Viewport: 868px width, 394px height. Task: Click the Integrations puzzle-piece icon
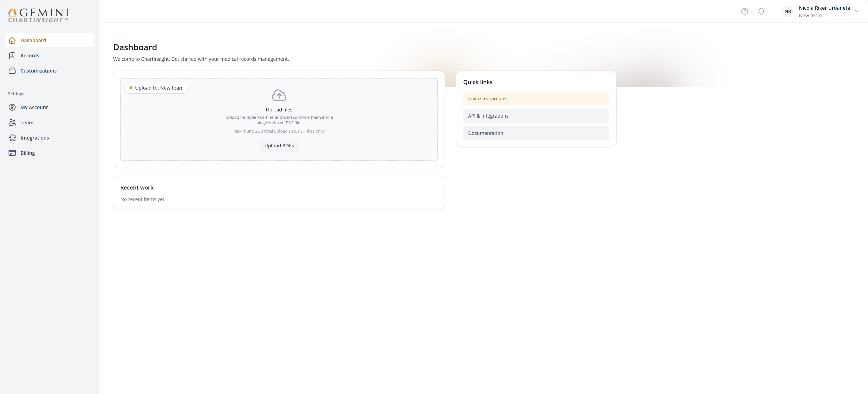click(12, 137)
